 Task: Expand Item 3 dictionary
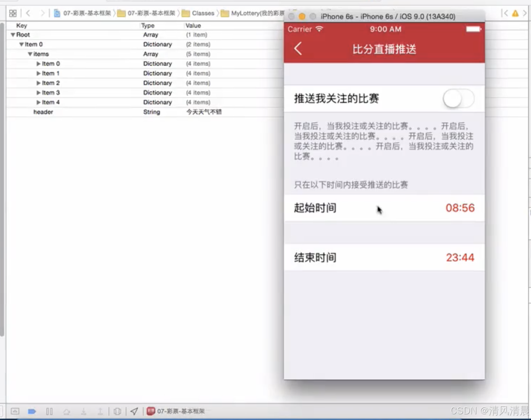coord(39,92)
